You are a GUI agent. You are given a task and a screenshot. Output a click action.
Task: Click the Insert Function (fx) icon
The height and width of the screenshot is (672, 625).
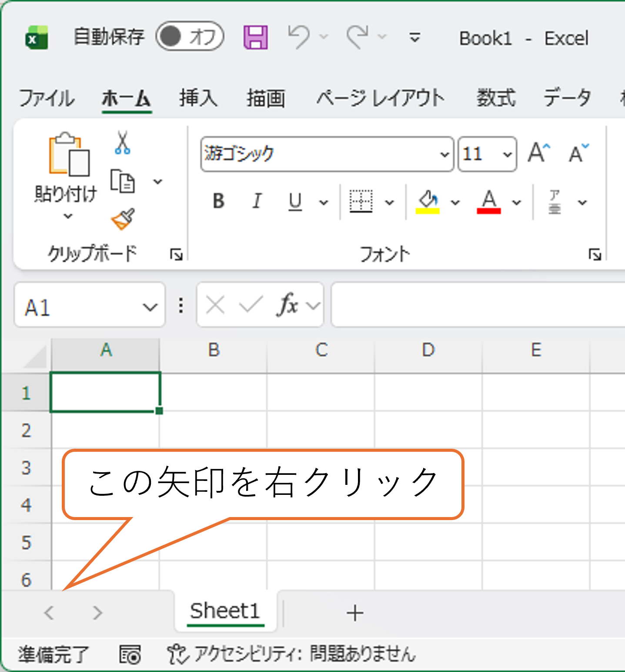(287, 305)
